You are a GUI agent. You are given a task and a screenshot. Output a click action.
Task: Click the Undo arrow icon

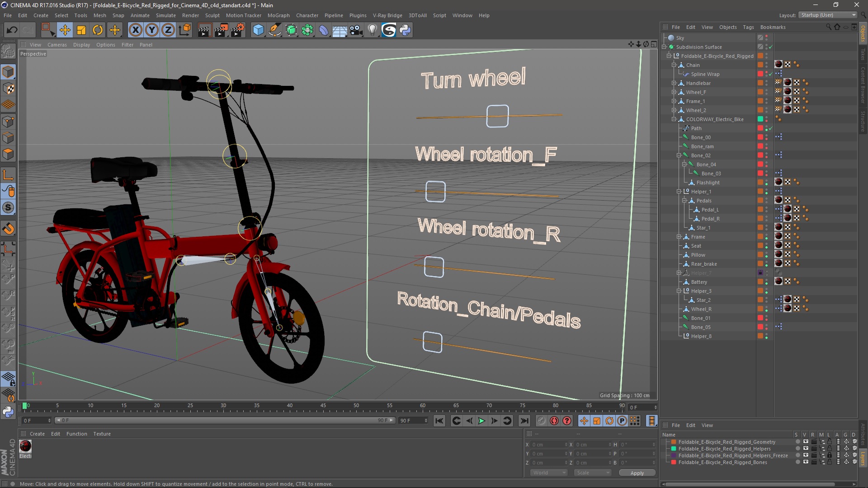pos(12,30)
